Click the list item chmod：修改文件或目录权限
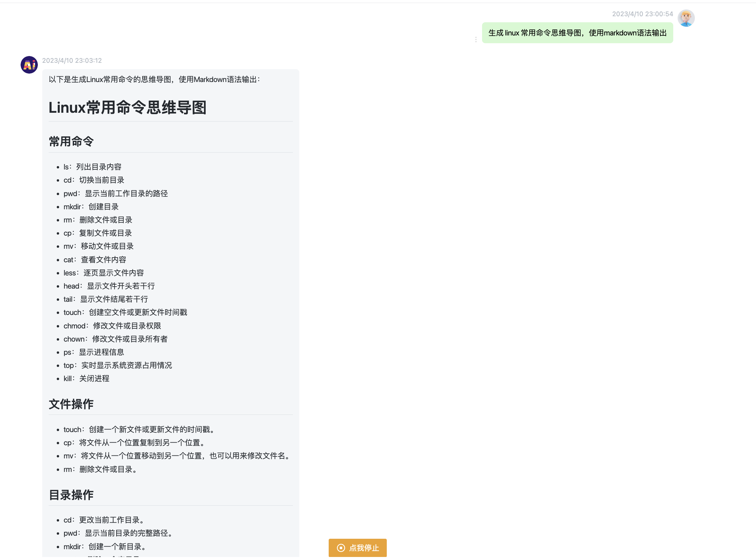The width and height of the screenshot is (756, 559). click(112, 325)
